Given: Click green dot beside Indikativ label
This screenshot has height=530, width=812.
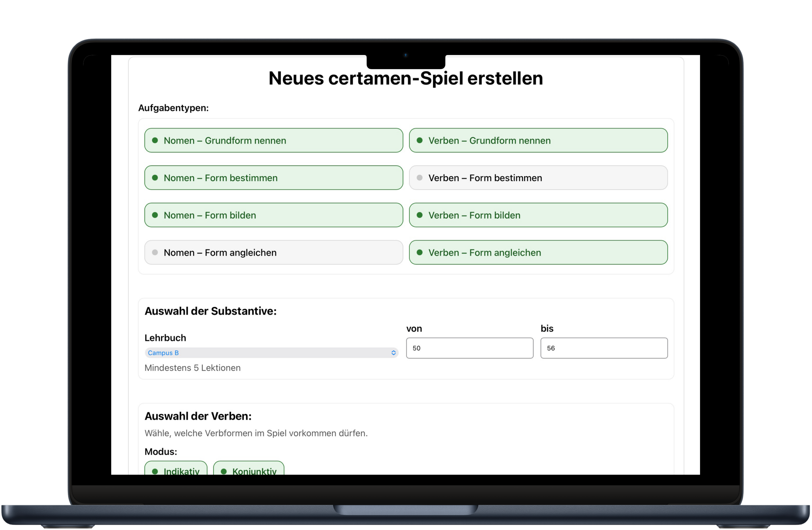Looking at the screenshot, I should 155,471.
